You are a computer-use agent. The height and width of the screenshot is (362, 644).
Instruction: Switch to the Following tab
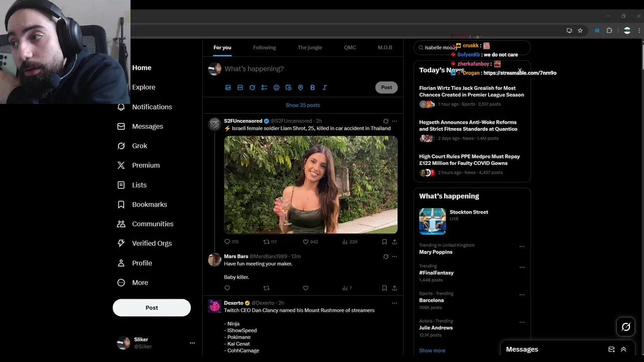(x=264, y=47)
